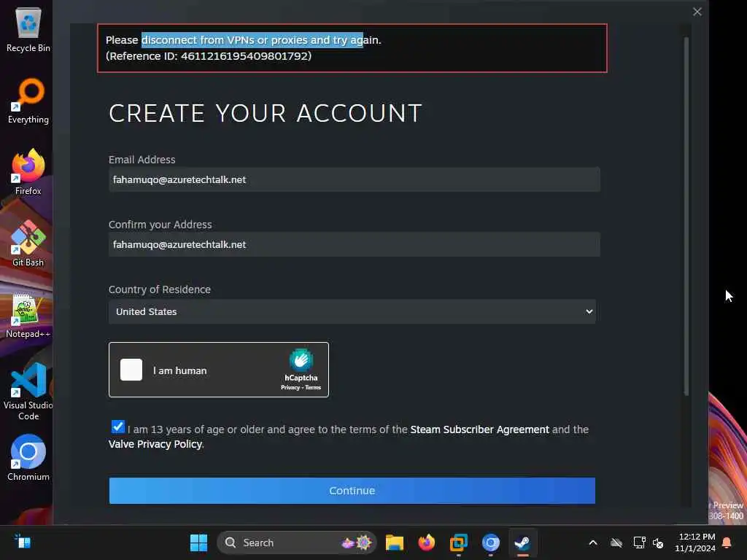Image resolution: width=747 pixels, height=560 pixels.
Task: Open the hCaptcha Privacy link
Action: (290, 388)
